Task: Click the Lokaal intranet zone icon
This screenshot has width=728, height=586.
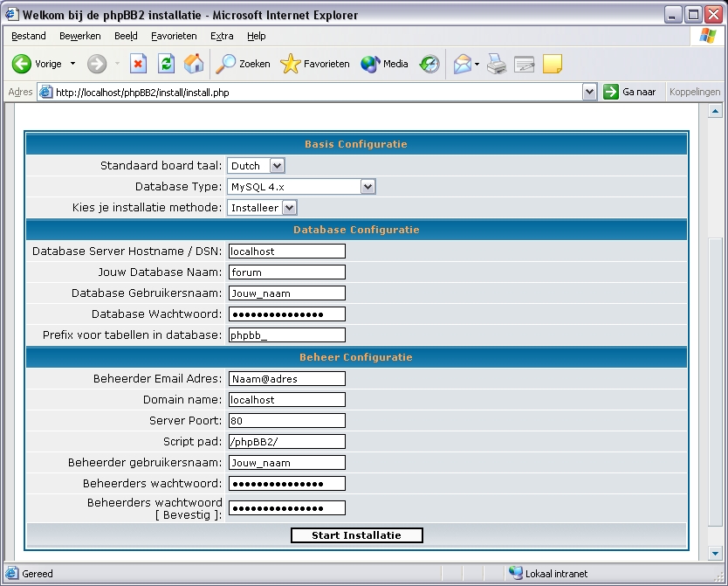Action: click(x=515, y=574)
